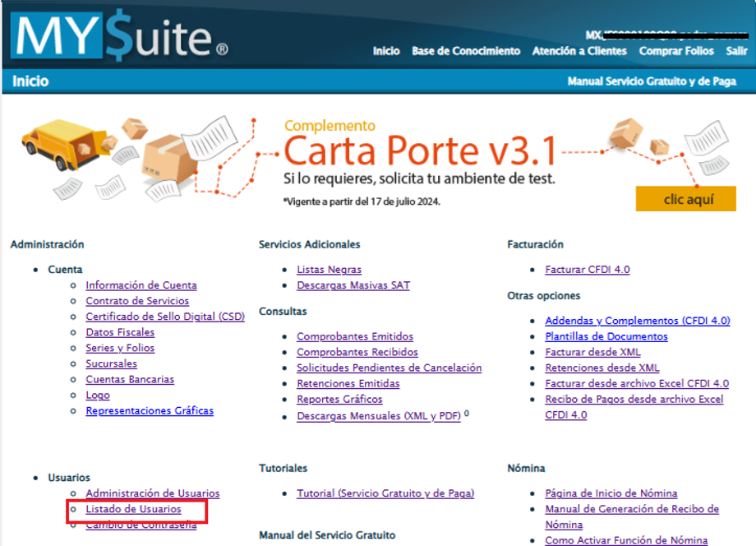
Task: Click the Logo link under Cuenta
Action: [x=98, y=395]
